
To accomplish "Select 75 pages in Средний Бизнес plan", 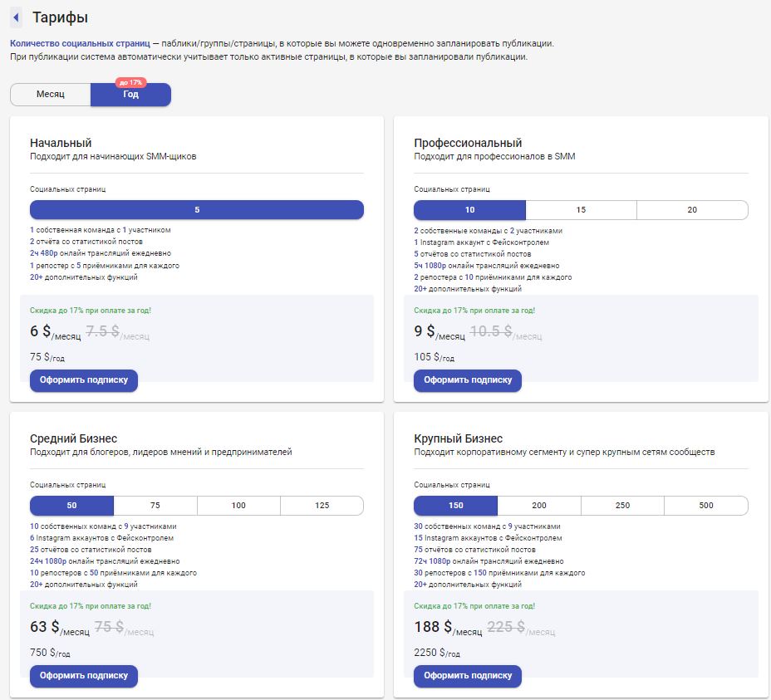I will click(155, 506).
